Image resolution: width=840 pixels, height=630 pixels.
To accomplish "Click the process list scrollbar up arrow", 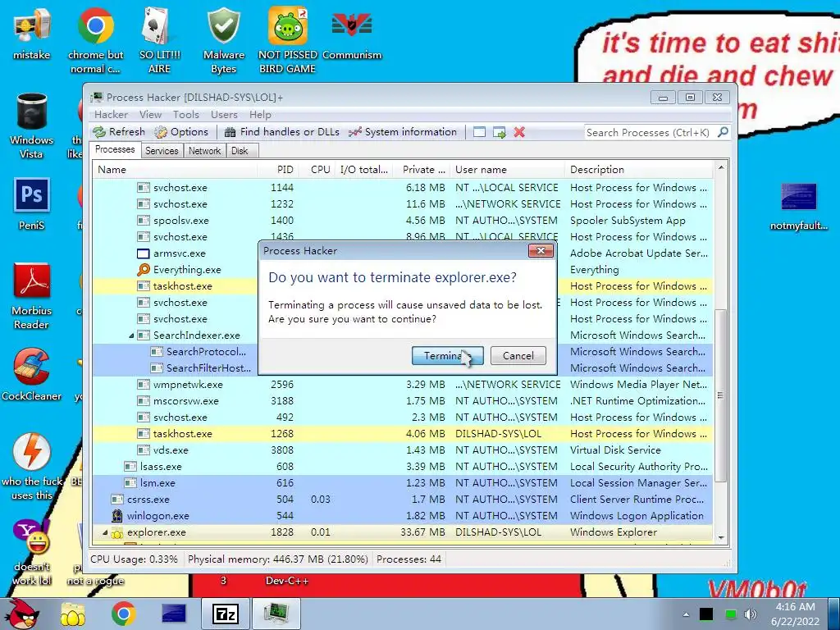I will [x=720, y=167].
